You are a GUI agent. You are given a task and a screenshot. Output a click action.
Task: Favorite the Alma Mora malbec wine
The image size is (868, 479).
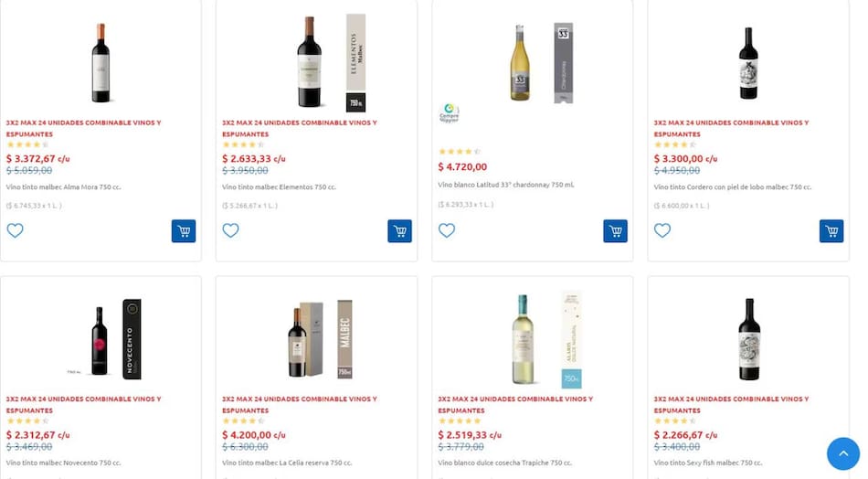(x=15, y=230)
